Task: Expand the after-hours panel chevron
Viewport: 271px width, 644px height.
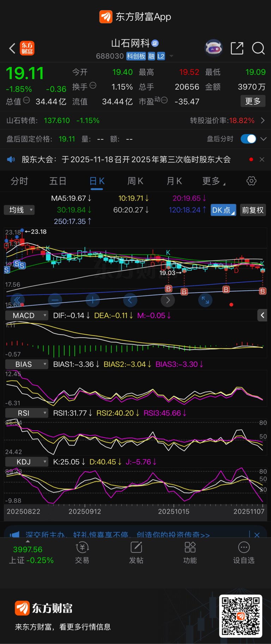Action: point(263,139)
